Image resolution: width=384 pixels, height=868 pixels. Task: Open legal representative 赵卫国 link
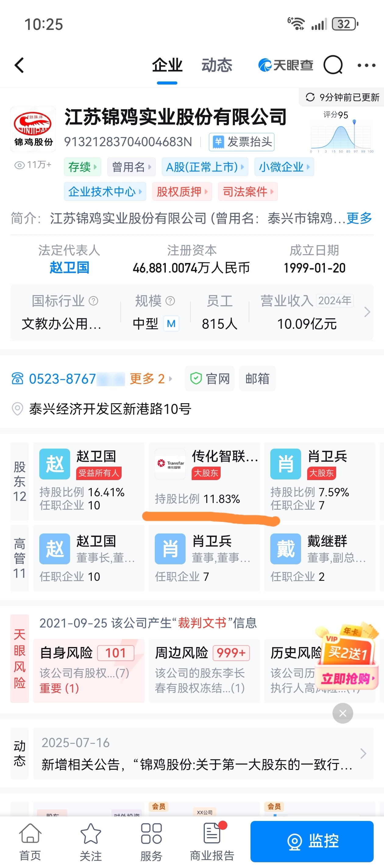pos(69,268)
